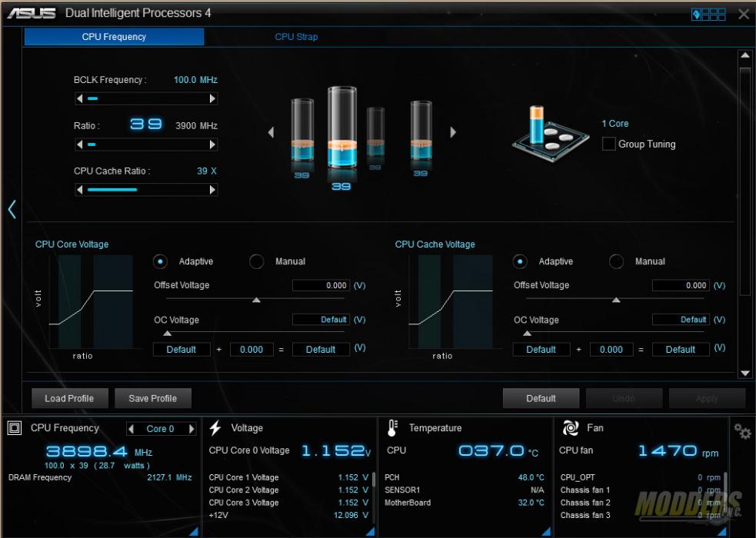Click the Temperature thermometer icon

tap(392, 428)
